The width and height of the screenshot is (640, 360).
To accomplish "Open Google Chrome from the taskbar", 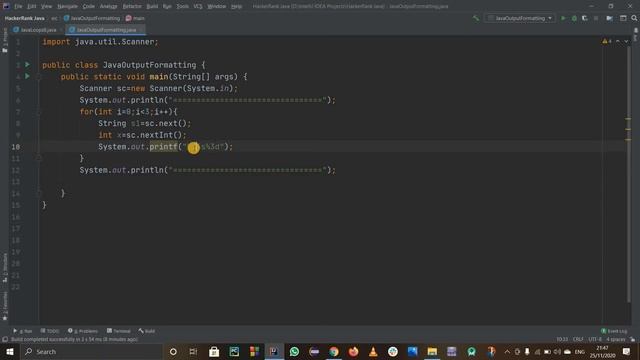I will (333, 351).
